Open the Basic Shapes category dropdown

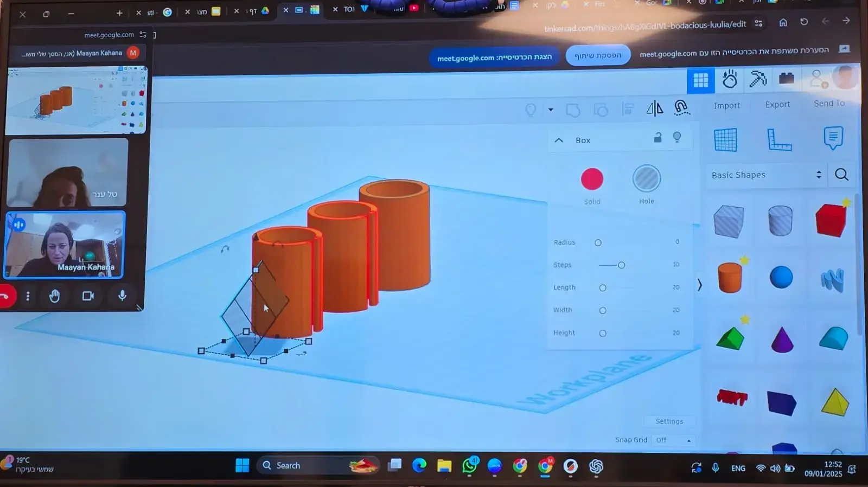point(766,175)
